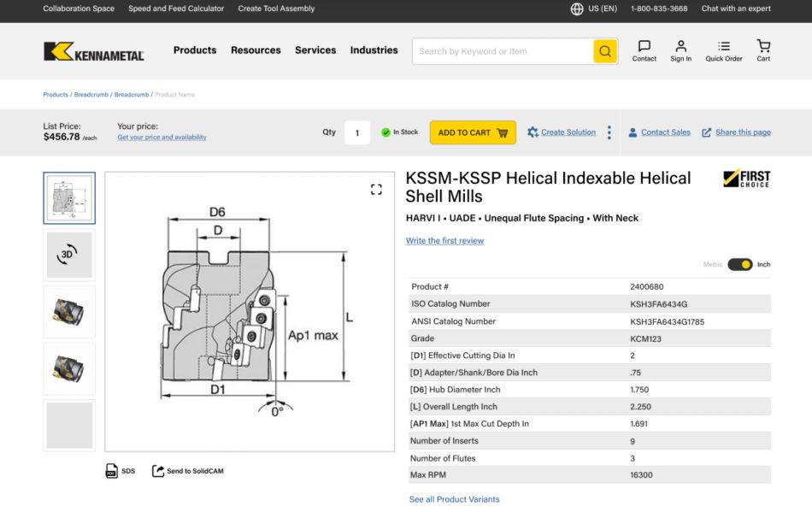The width and height of the screenshot is (812, 512).
Task: Click the main shell mill diagram image
Action: [x=250, y=312]
